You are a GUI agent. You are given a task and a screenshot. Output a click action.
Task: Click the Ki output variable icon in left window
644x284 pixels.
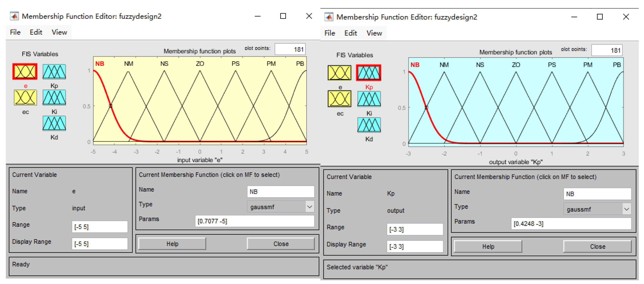pyautogui.click(x=54, y=98)
